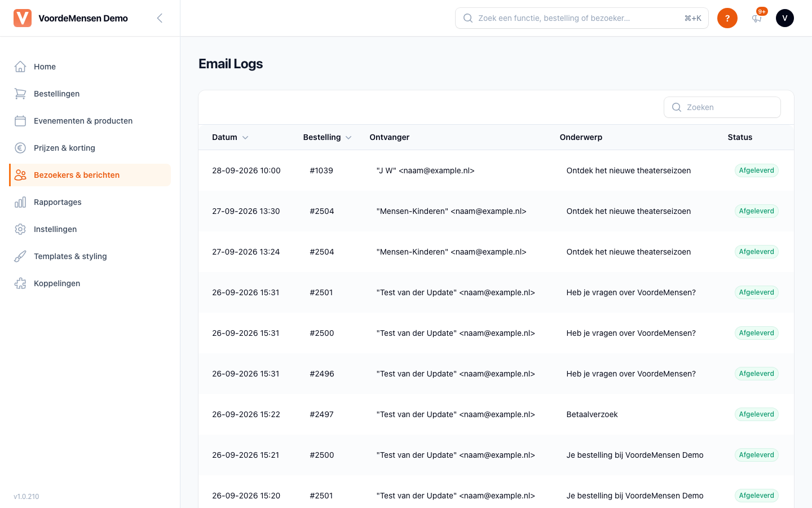
Task: Sort by Bestelling using its chevron
Action: (348, 138)
